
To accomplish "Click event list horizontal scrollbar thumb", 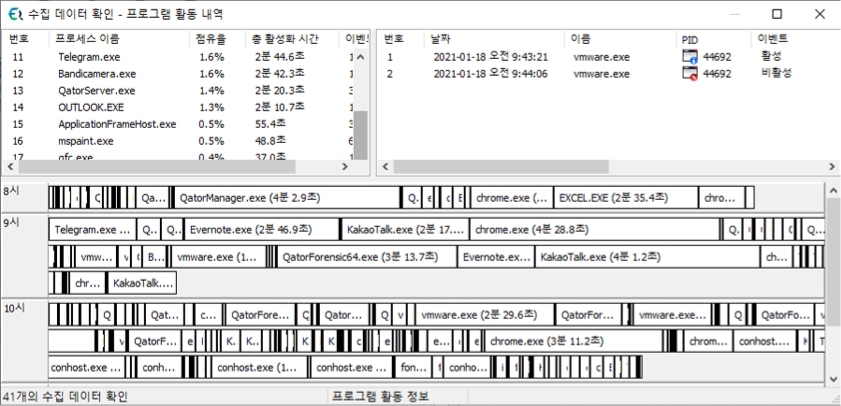I will [x=501, y=167].
